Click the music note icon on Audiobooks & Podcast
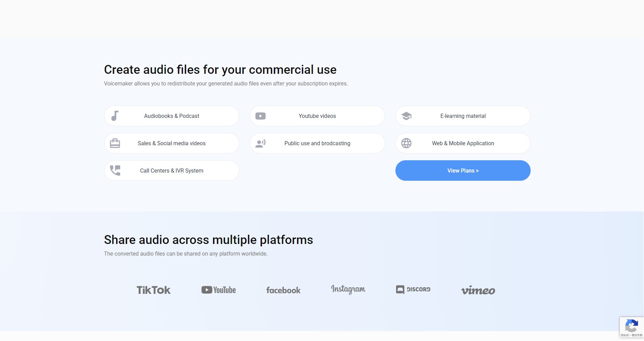This screenshot has width=644, height=341. pyautogui.click(x=115, y=116)
